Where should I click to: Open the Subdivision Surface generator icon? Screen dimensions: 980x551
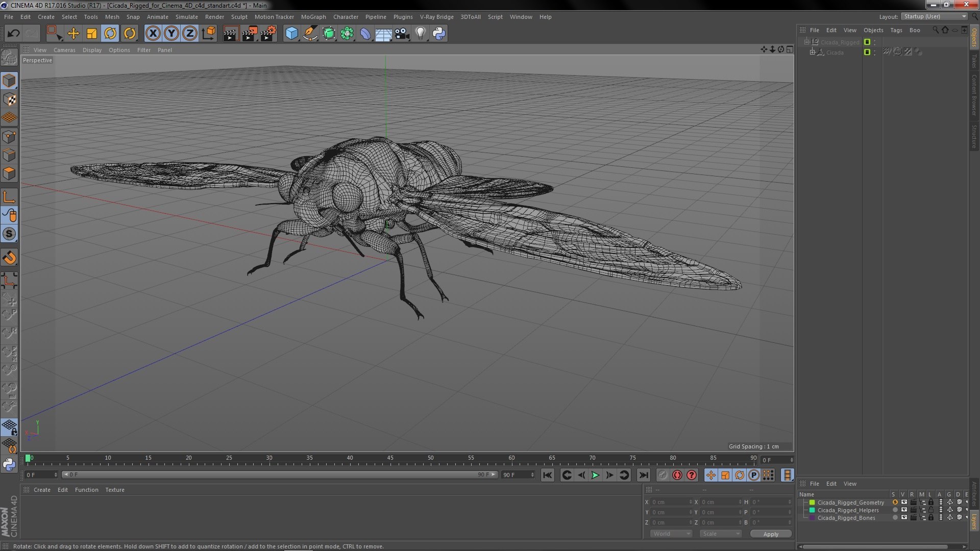coord(329,34)
